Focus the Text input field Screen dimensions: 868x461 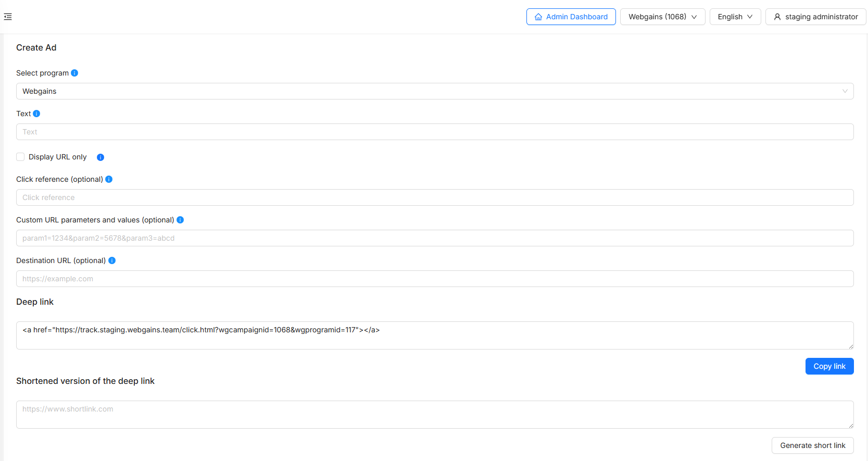(434, 132)
